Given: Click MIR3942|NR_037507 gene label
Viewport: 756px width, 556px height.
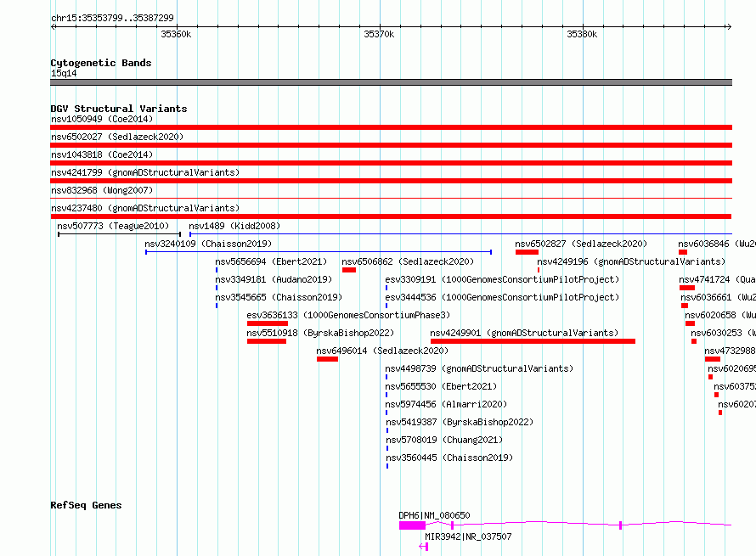Looking at the screenshot, I should (x=468, y=536).
